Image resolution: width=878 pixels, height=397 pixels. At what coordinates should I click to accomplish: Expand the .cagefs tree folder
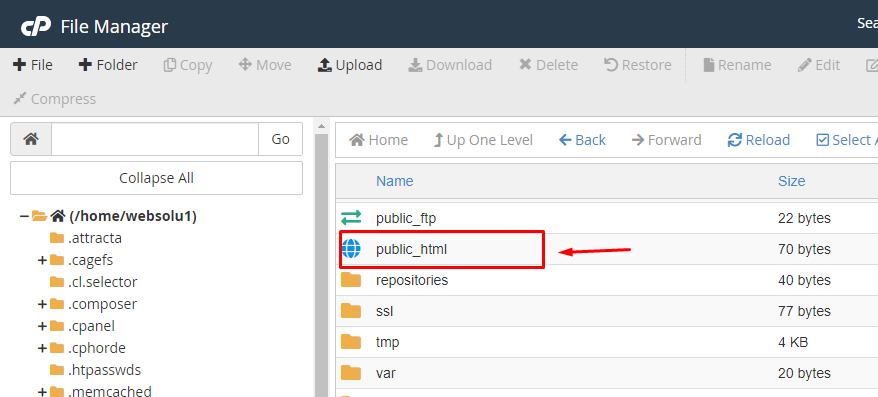pos(42,260)
